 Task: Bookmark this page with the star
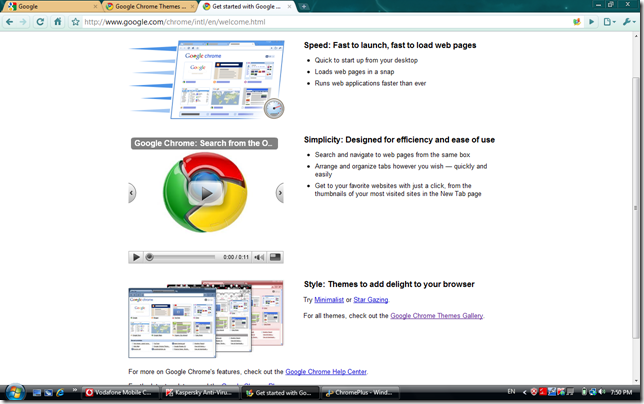75,22
